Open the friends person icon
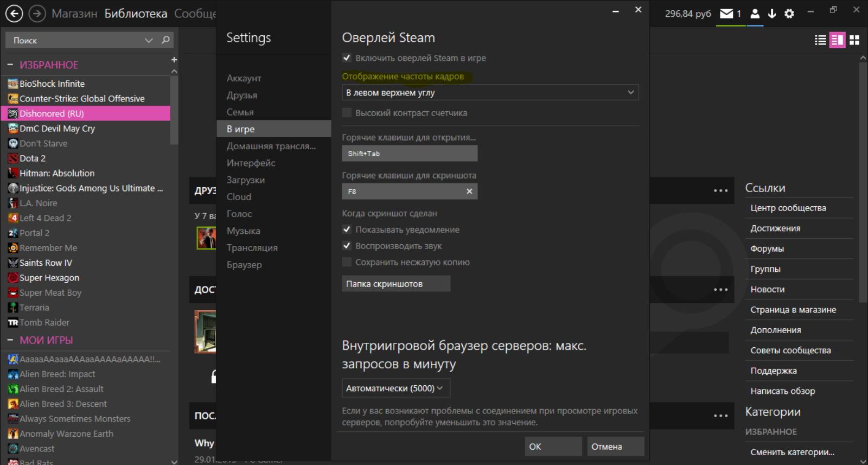868x465 pixels. point(755,14)
